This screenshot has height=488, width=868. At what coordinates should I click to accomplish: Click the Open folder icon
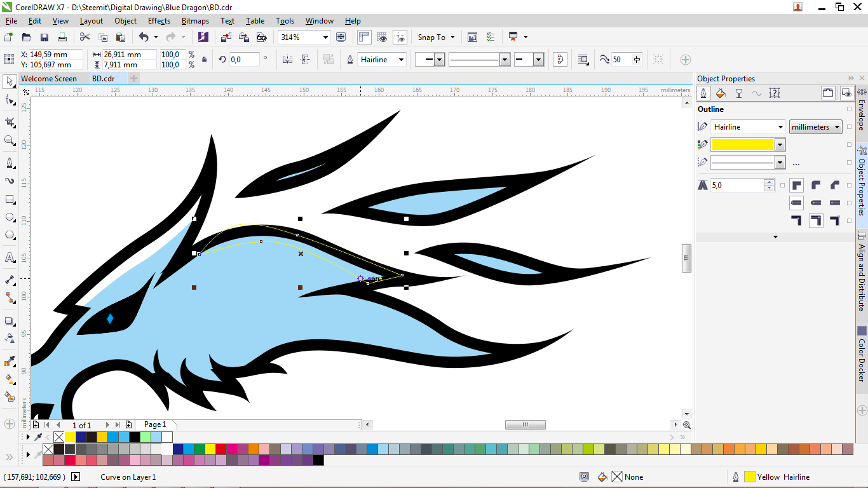coord(26,37)
